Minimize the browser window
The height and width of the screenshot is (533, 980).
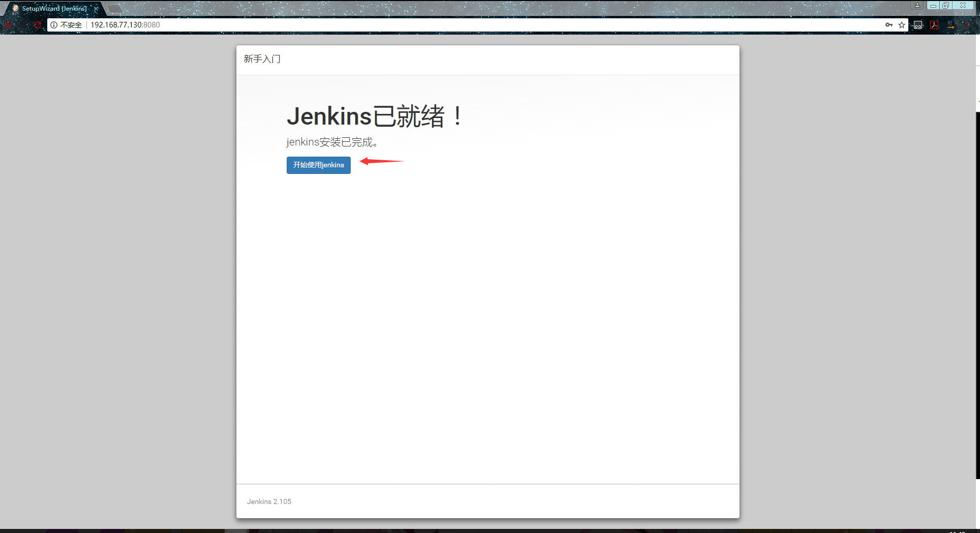click(933, 5)
